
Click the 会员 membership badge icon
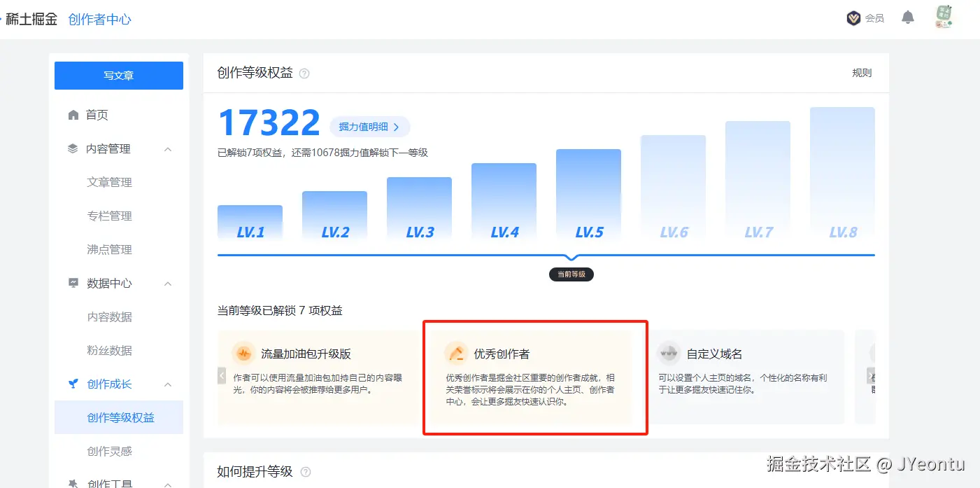coord(853,18)
